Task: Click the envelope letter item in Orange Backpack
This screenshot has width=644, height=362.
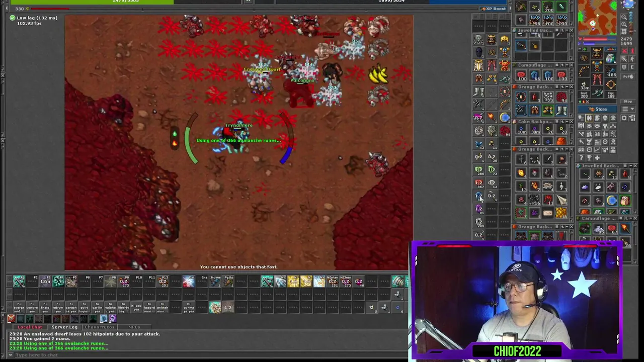Action: point(548,213)
